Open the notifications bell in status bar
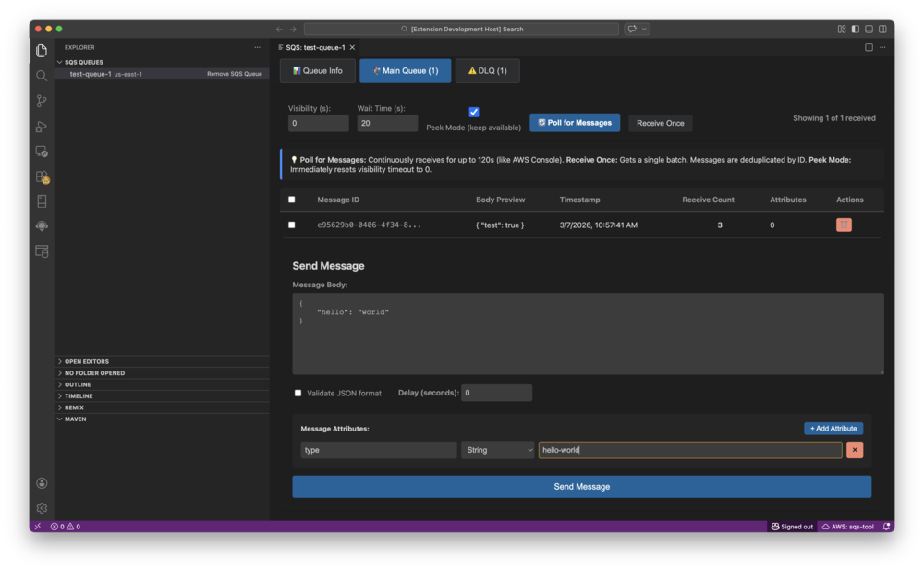 (886, 527)
